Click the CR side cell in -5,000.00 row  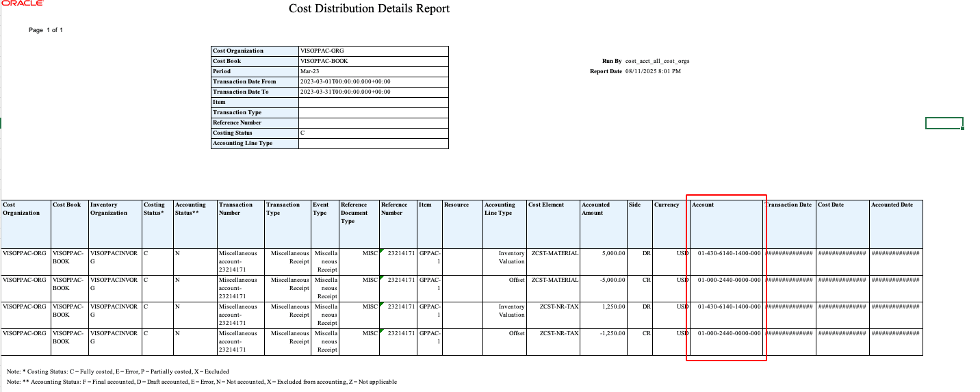click(x=640, y=288)
